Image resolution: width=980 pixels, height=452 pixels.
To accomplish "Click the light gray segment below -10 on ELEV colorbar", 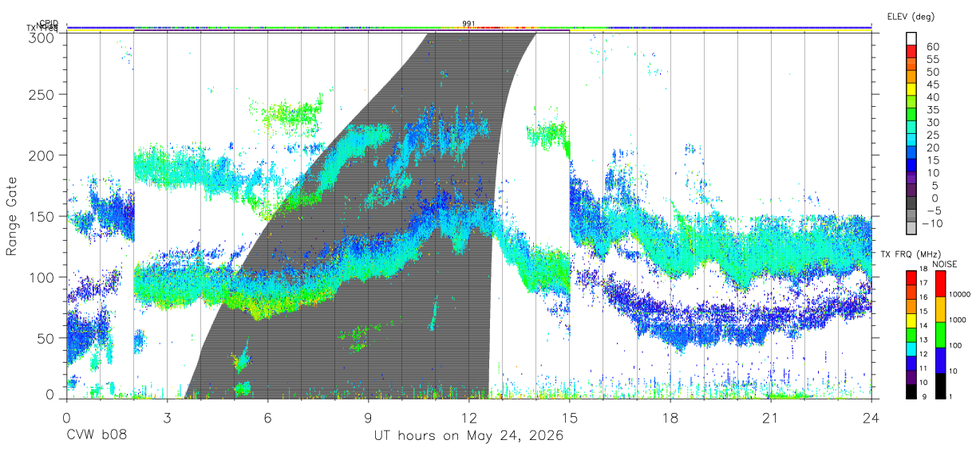I will (x=912, y=229).
